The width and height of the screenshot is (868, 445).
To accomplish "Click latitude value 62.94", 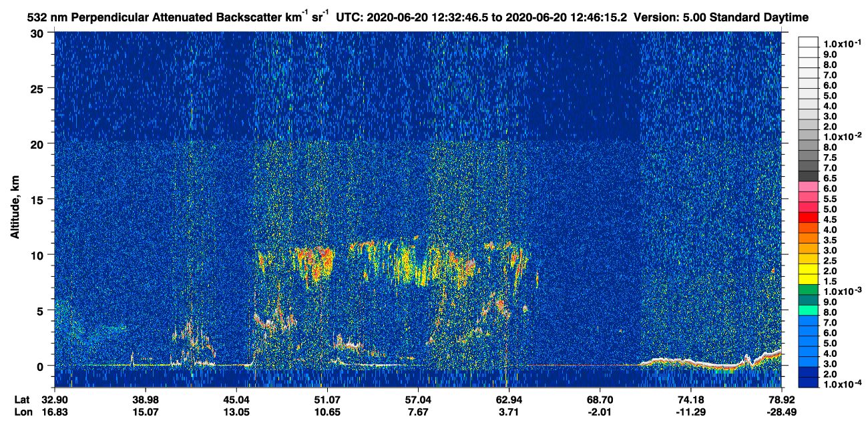I will point(509,400).
